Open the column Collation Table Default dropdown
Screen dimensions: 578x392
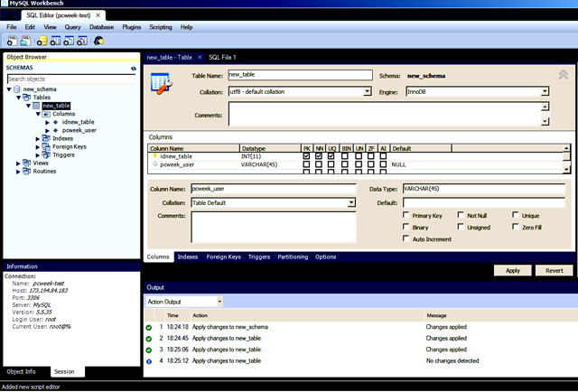351,202
